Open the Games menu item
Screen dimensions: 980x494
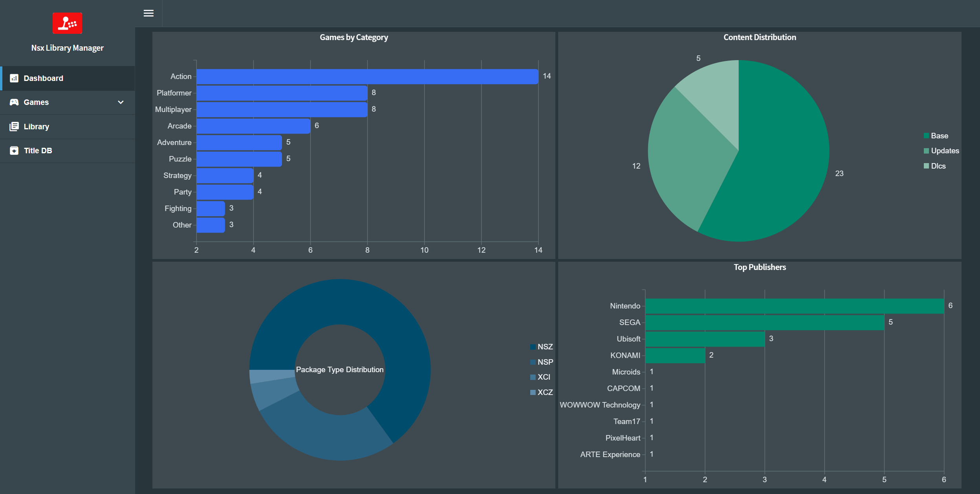pyautogui.click(x=68, y=102)
